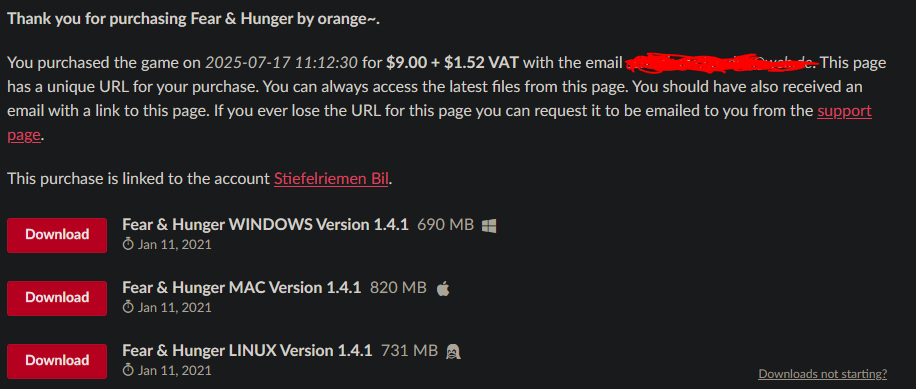The image size is (916, 389).
Task: Click the 'Fear & Hunger LINUX Version 1.4.1' title
Action: click(247, 350)
